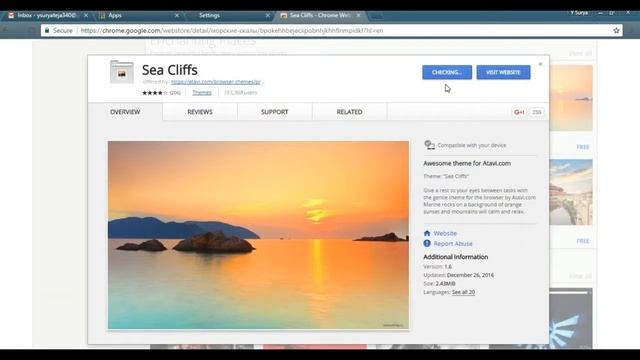Open the Support tab
The height and width of the screenshot is (360, 640).
(275, 112)
